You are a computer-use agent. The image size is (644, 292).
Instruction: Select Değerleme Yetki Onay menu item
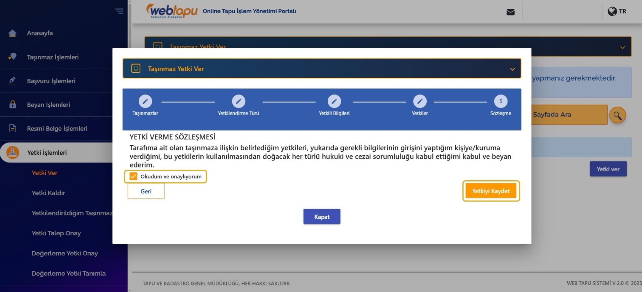(x=65, y=253)
